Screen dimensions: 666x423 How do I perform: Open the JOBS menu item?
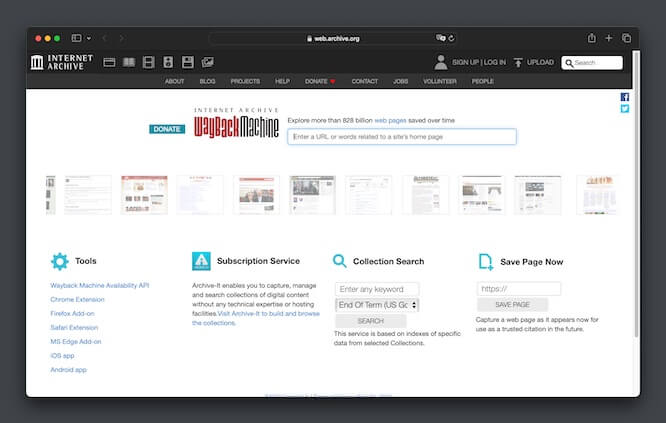[x=401, y=81]
